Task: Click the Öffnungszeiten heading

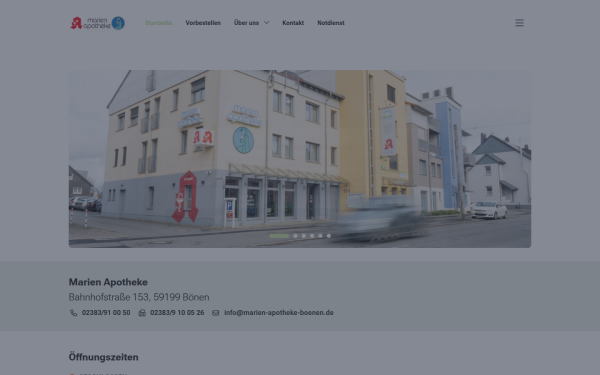Action: (x=103, y=357)
